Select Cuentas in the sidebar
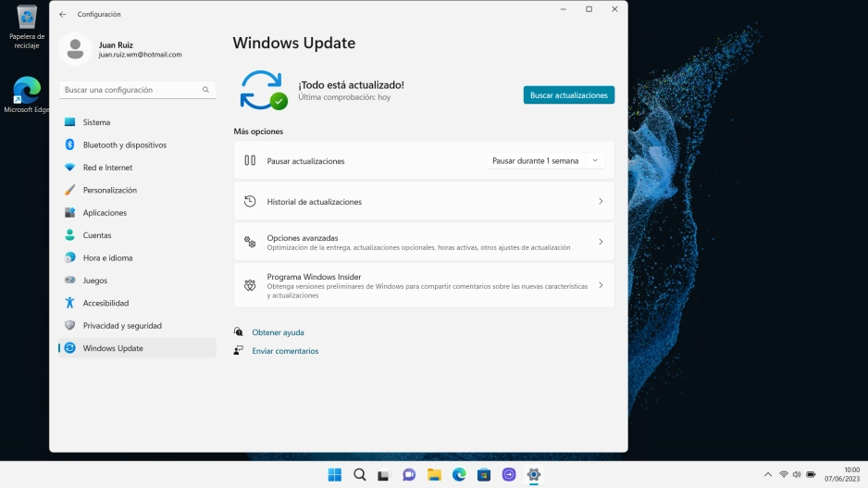 [97, 235]
